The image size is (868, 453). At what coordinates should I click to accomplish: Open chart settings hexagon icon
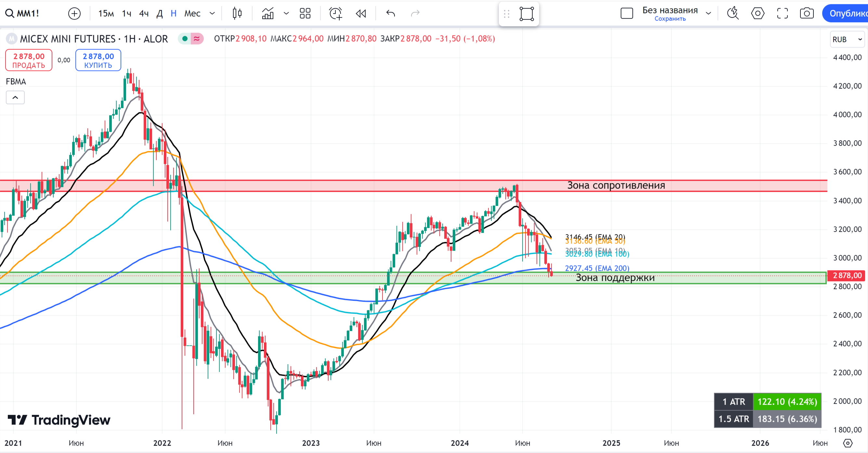[758, 13]
